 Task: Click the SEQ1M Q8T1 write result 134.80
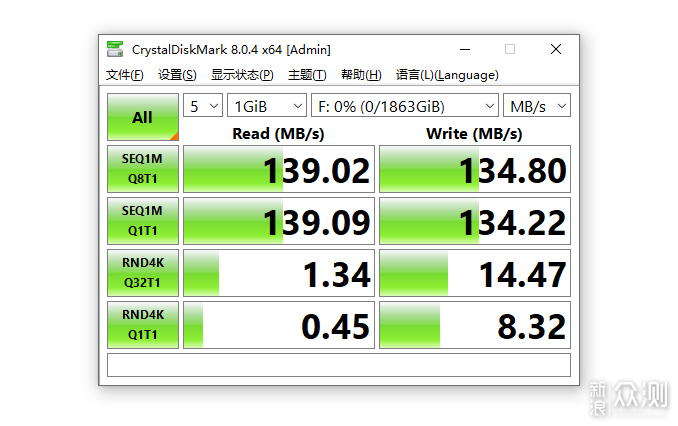pos(475,169)
